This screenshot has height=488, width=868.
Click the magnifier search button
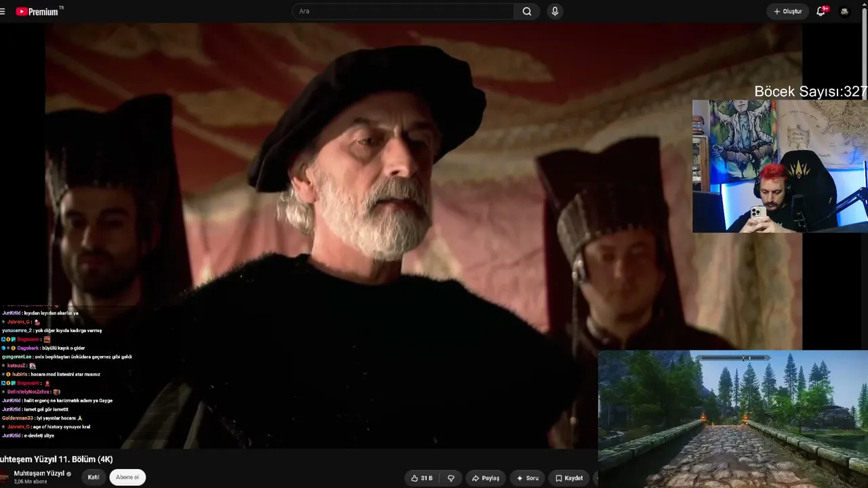(527, 12)
